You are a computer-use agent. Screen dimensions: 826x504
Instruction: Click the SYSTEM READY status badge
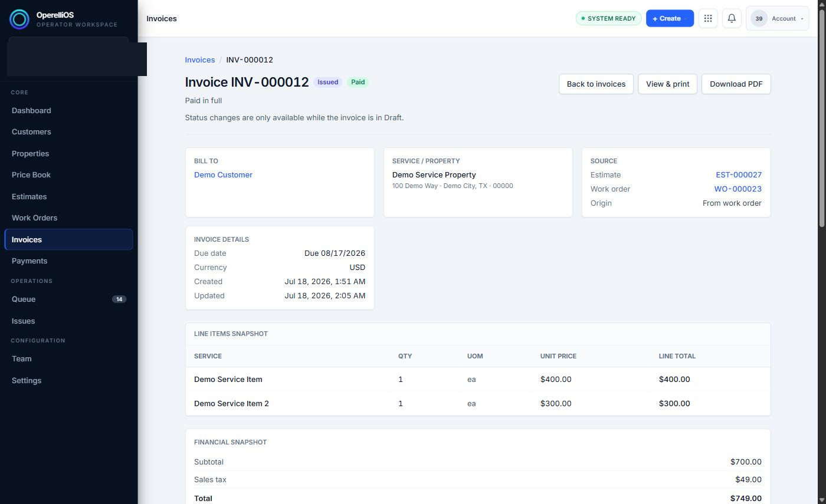click(x=608, y=18)
